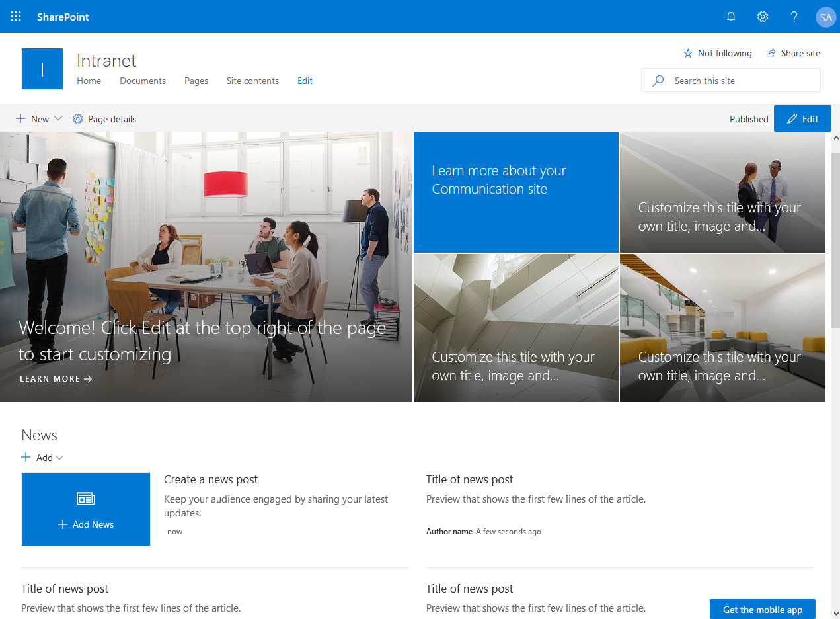
Task: Click the Add News tile
Action: [85, 509]
